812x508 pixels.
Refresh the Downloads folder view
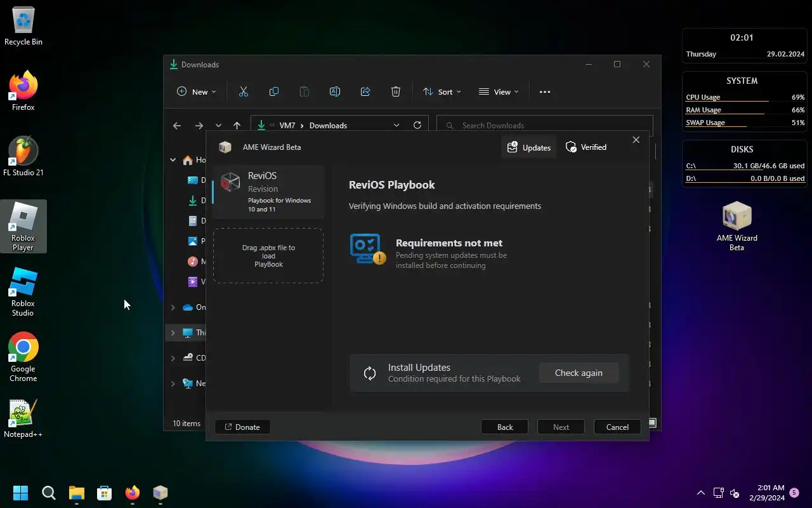coord(417,125)
